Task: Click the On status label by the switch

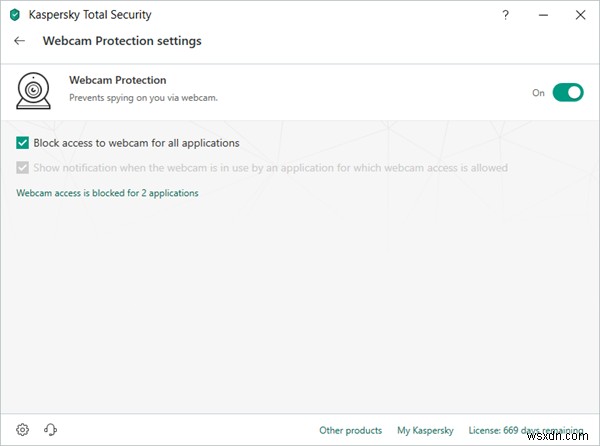Action: pyautogui.click(x=538, y=93)
